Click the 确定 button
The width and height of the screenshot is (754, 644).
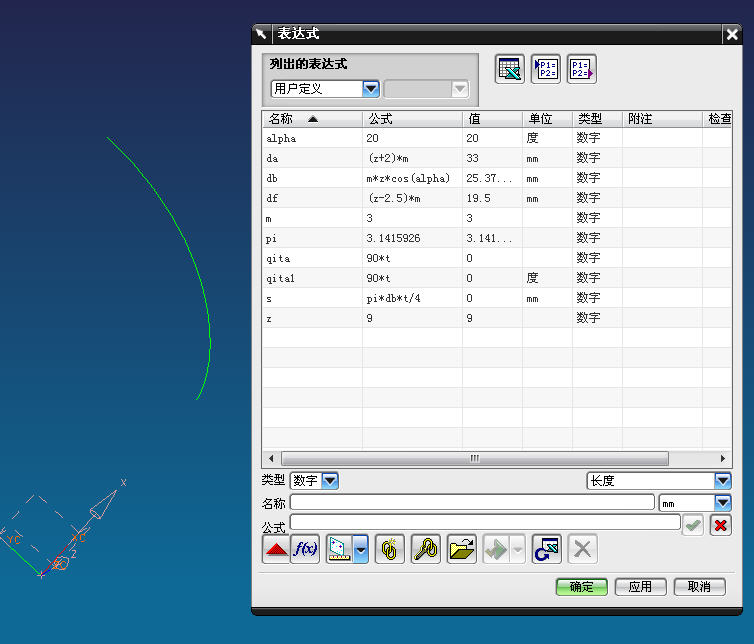coord(582,587)
